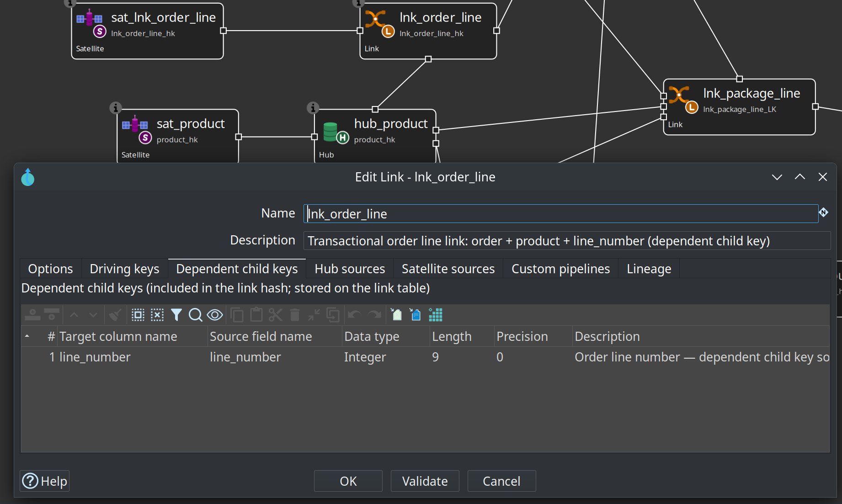
Task: Click the variable diamond icon beside Name field
Action: (824, 212)
